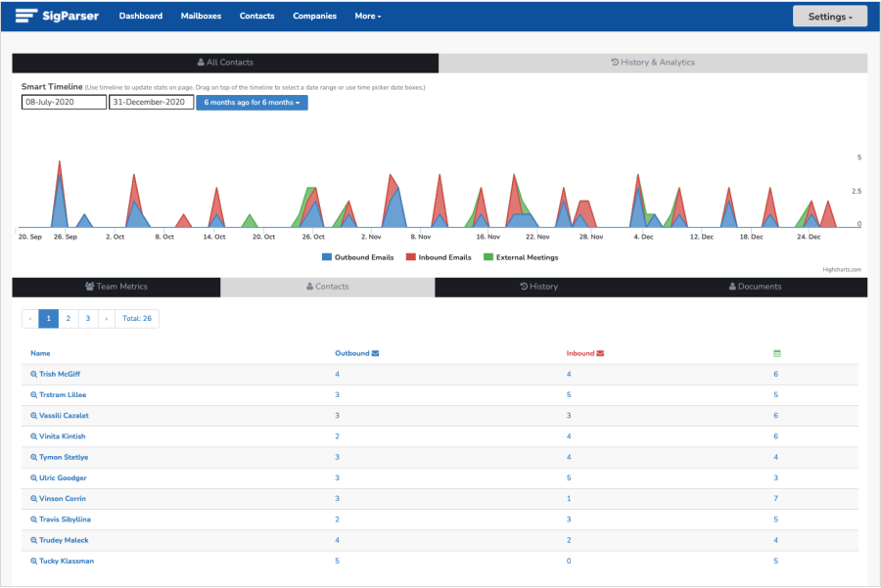Open magnifier icon next to Travis Sibyllina
The height and width of the screenshot is (588, 881).
click(33, 520)
